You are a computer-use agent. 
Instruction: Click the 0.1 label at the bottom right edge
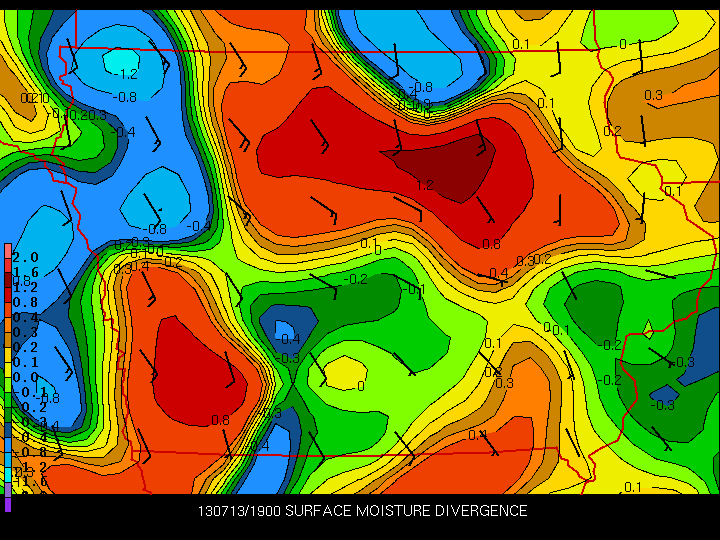(633, 487)
